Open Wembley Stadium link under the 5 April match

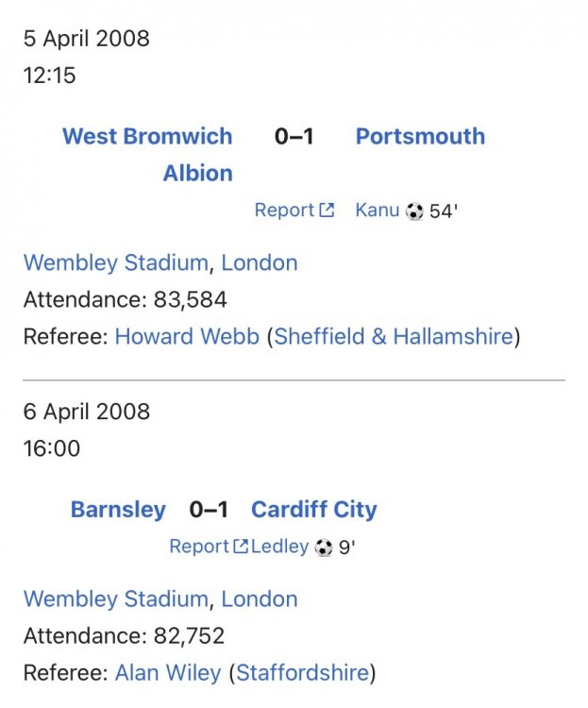(115, 262)
